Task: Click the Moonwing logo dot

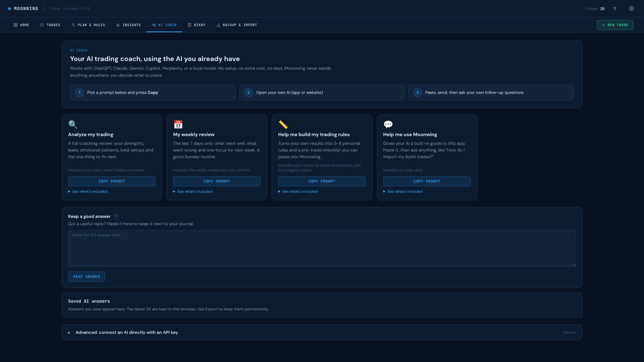Action: coord(9,9)
